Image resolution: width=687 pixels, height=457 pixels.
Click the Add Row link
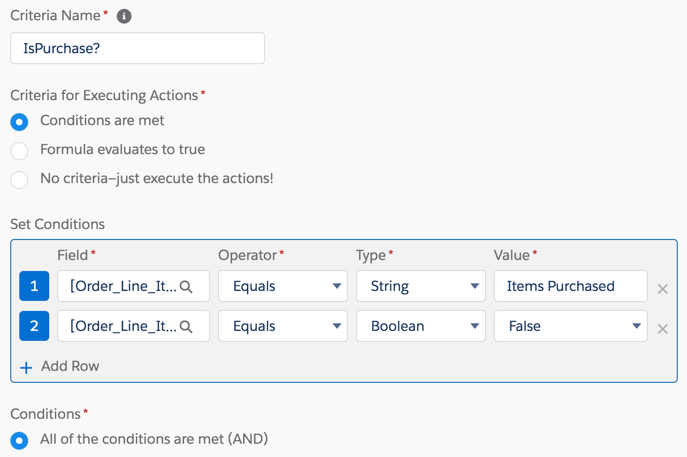70,366
